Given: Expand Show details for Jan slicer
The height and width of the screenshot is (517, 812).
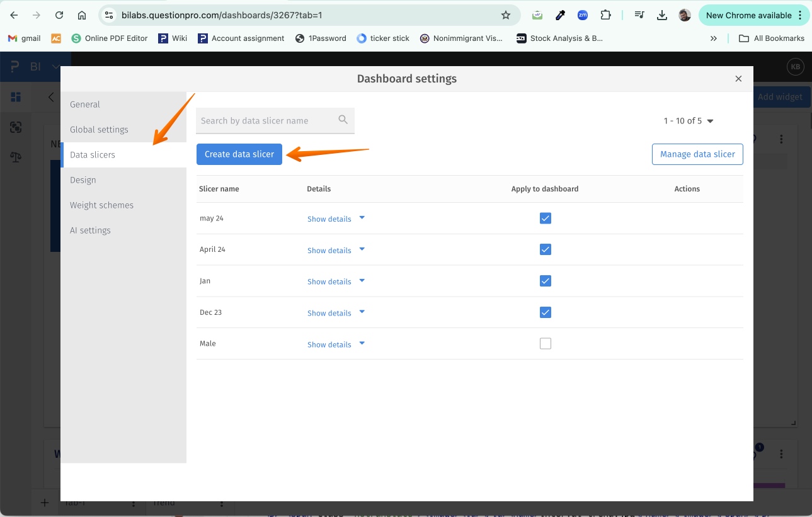Looking at the screenshot, I should point(336,281).
